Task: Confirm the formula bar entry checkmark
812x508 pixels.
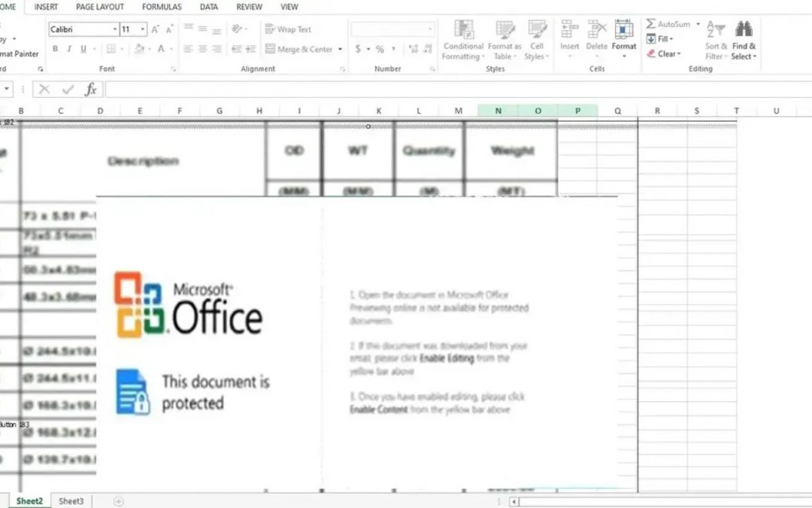Action: [x=68, y=89]
